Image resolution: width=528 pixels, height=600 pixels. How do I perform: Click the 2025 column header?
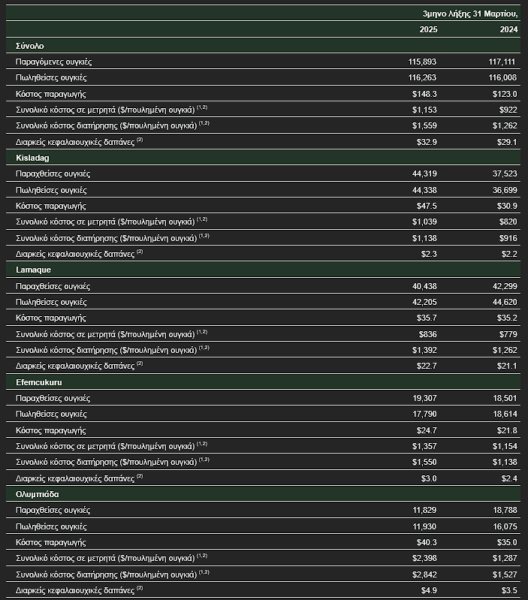pos(428,29)
